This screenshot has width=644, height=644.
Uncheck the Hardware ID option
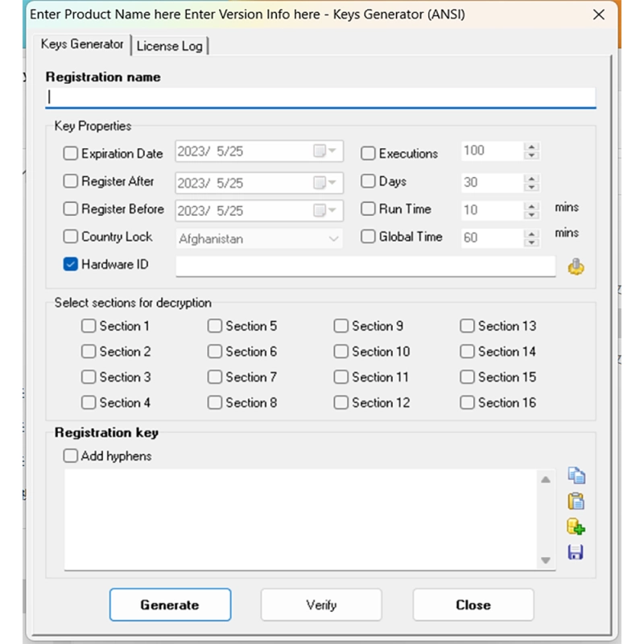click(x=71, y=264)
